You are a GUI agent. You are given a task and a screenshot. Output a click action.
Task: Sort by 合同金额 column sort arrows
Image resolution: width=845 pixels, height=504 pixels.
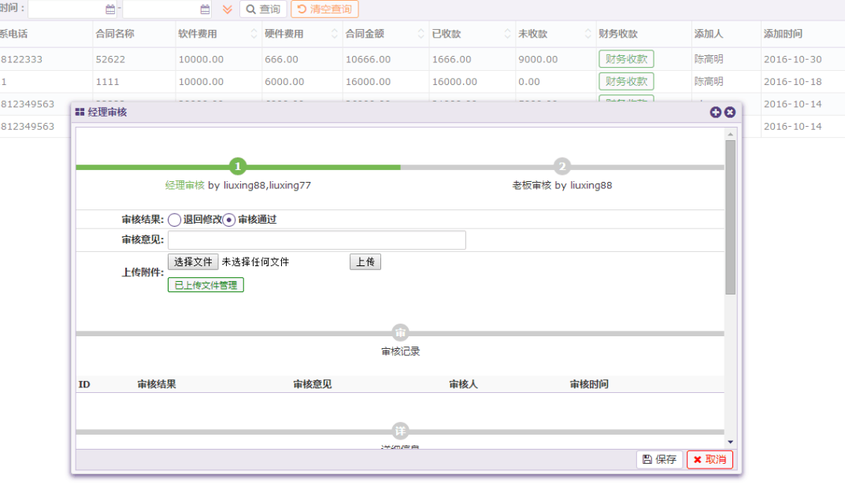pos(421,35)
